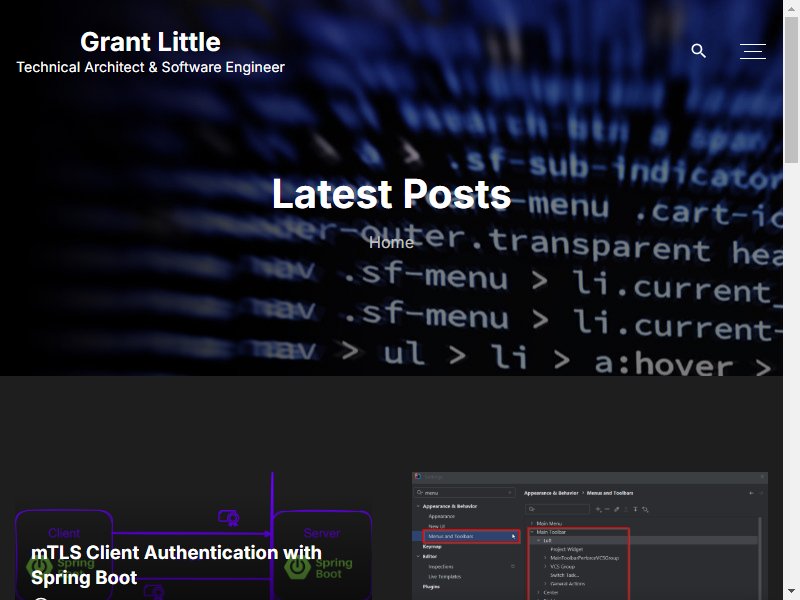Click the page vertical scrollbar thumb
This screenshot has width=800, height=600.
[x=791, y=89]
